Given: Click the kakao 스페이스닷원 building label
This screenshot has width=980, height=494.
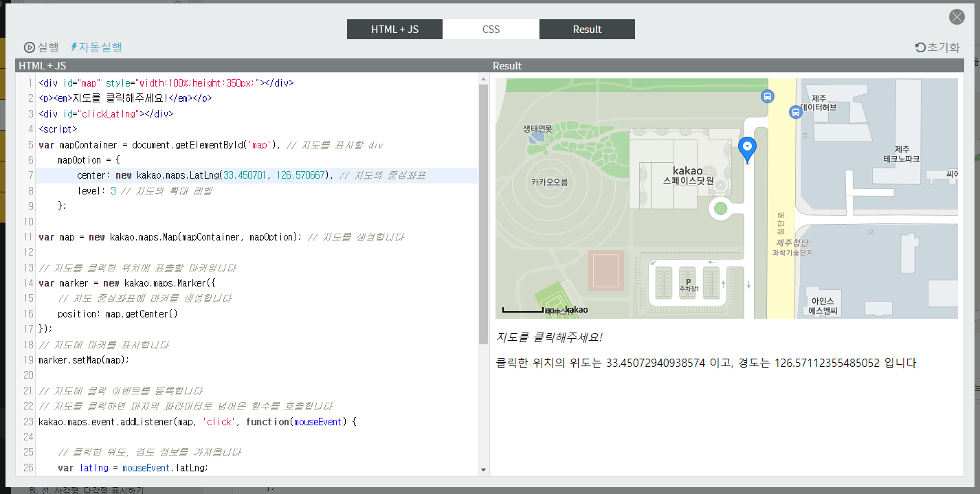Looking at the screenshot, I should [688, 175].
